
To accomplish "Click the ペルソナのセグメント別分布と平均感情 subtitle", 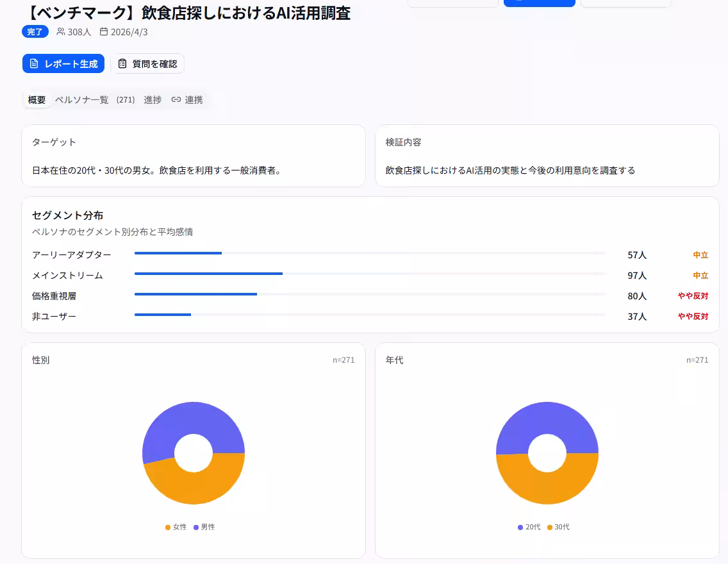I will (x=112, y=231).
